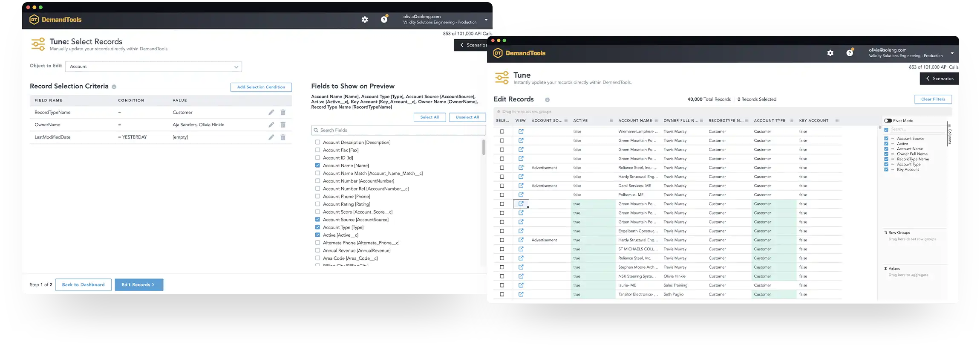Open help icon in Select Records window
980x354 pixels.
click(x=384, y=20)
